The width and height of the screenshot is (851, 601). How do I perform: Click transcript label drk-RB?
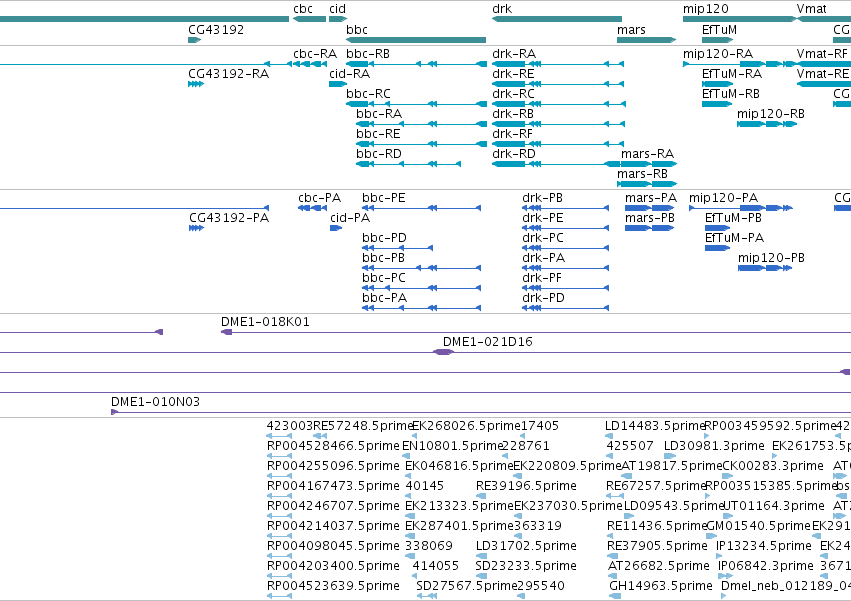click(513, 114)
